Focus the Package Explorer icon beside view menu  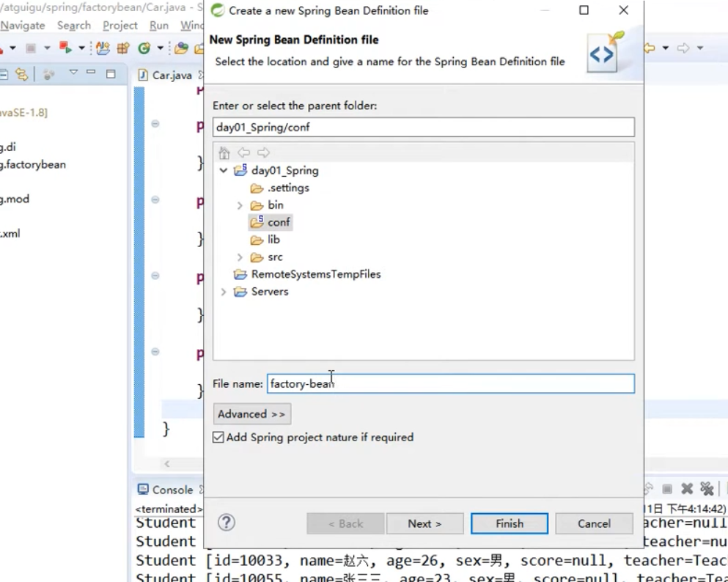point(48,74)
